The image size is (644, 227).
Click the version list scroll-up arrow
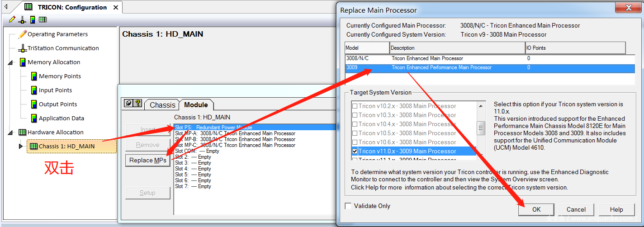(481, 106)
